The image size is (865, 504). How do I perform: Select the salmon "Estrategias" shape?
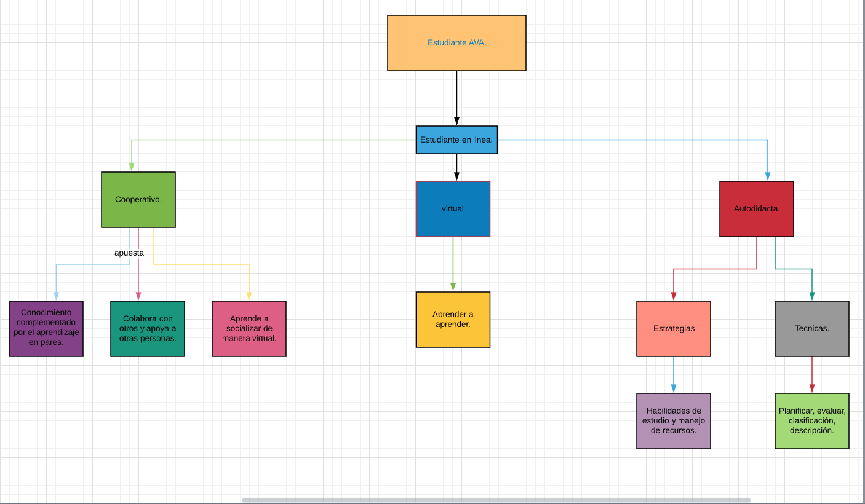(x=673, y=328)
